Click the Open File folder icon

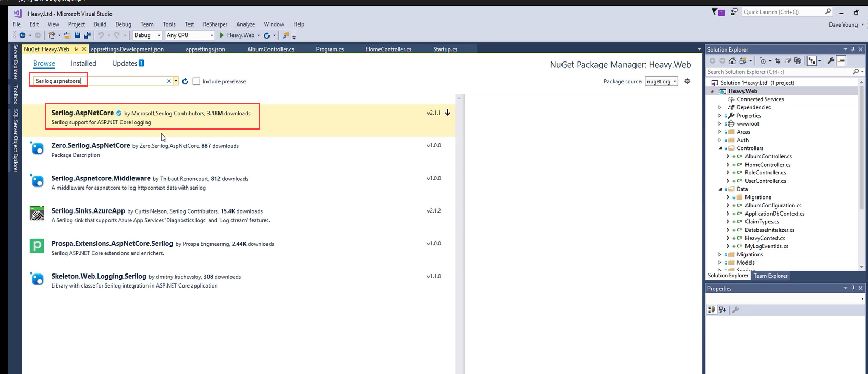[67, 35]
